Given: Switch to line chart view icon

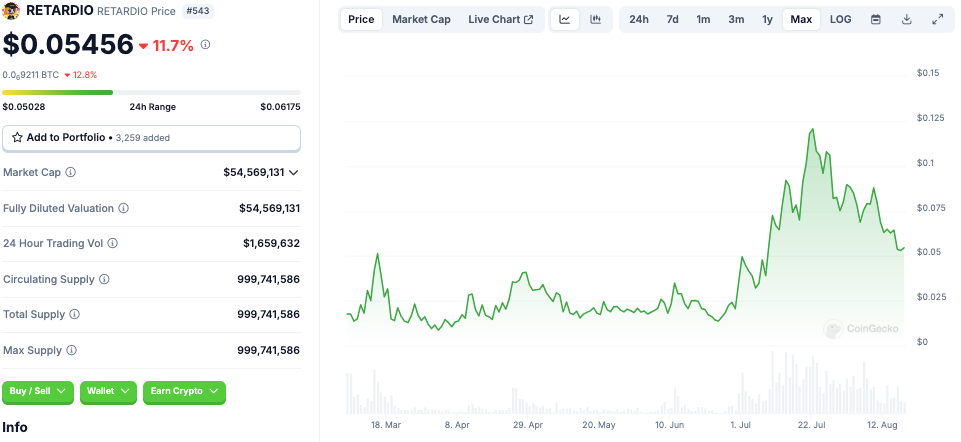Looking at the screenshot, I should click(x=565, y=20).
